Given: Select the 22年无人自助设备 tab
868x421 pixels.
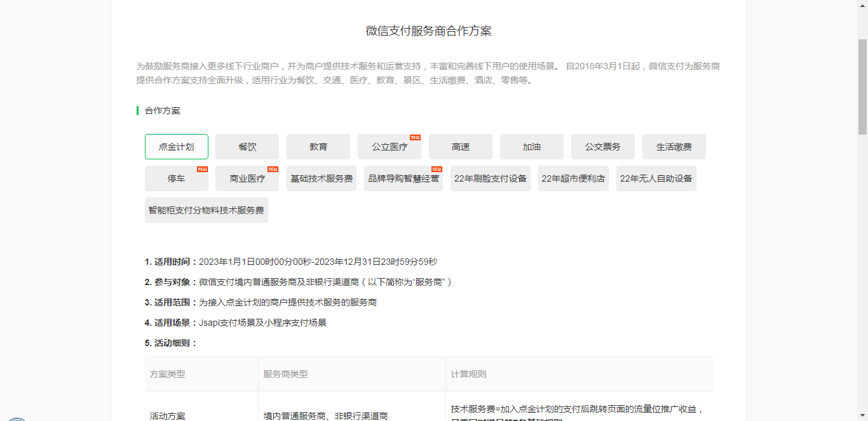Looking at the screenshot, I should [656, 178].
